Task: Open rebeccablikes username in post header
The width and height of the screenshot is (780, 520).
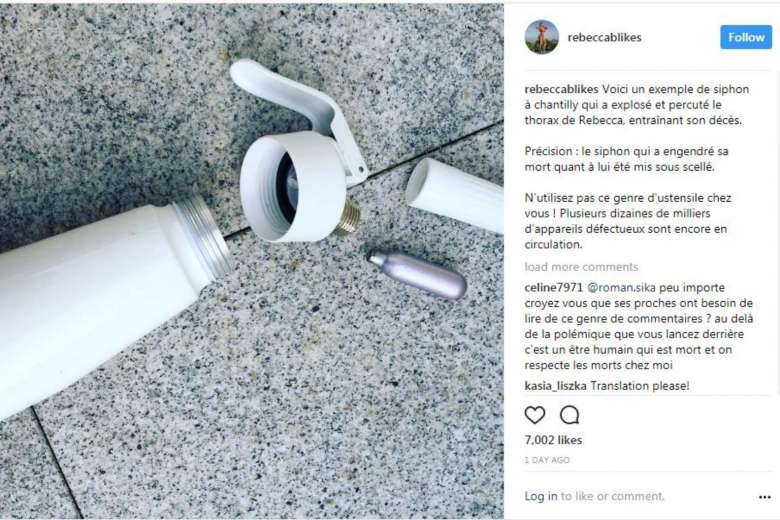Action: coord(604,37)
